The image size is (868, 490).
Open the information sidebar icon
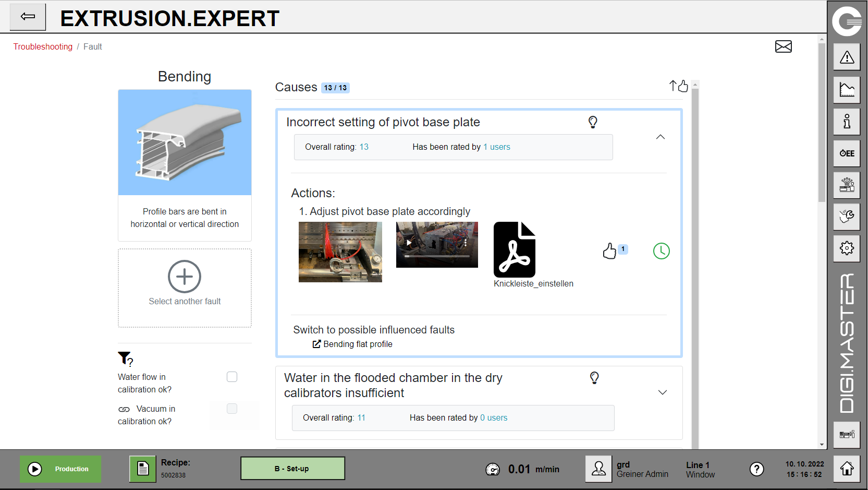point(847,122)
